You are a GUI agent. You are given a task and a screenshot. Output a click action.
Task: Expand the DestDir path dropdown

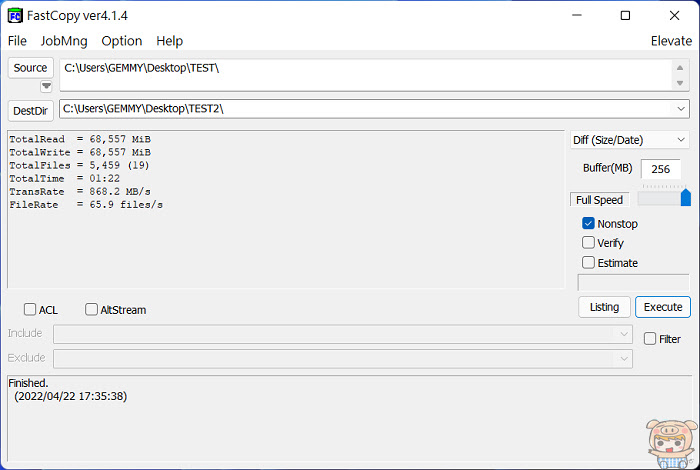pos(681,109)
